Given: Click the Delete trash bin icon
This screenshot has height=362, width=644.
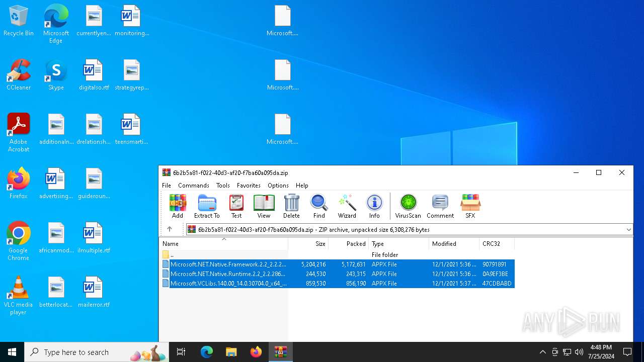Looking at the screenshot, I should click(291, 206).
